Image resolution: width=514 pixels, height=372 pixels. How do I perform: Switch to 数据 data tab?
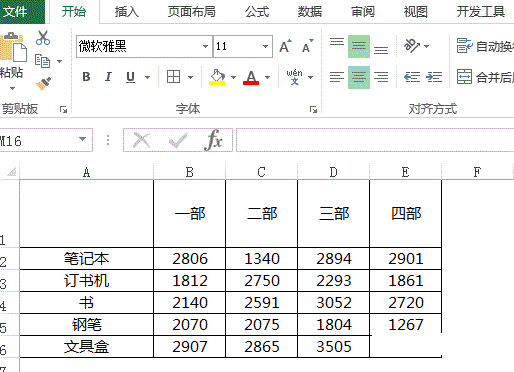pos(310,12)
